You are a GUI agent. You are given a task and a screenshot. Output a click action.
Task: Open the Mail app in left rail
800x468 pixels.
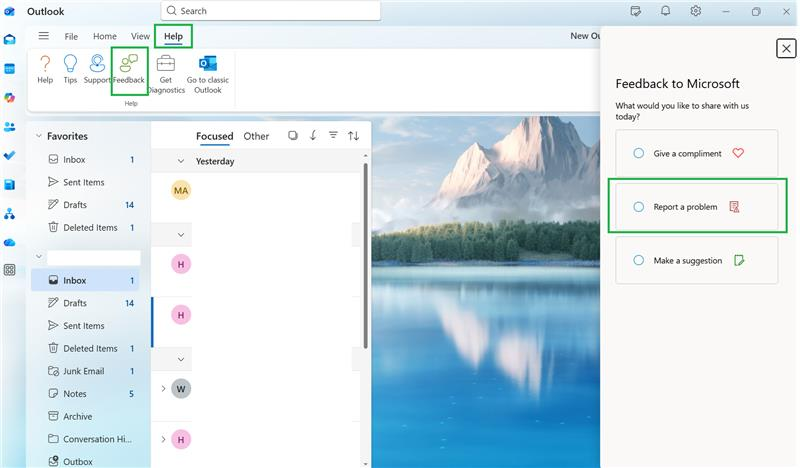pyautogui.click(x=10, y=39)
